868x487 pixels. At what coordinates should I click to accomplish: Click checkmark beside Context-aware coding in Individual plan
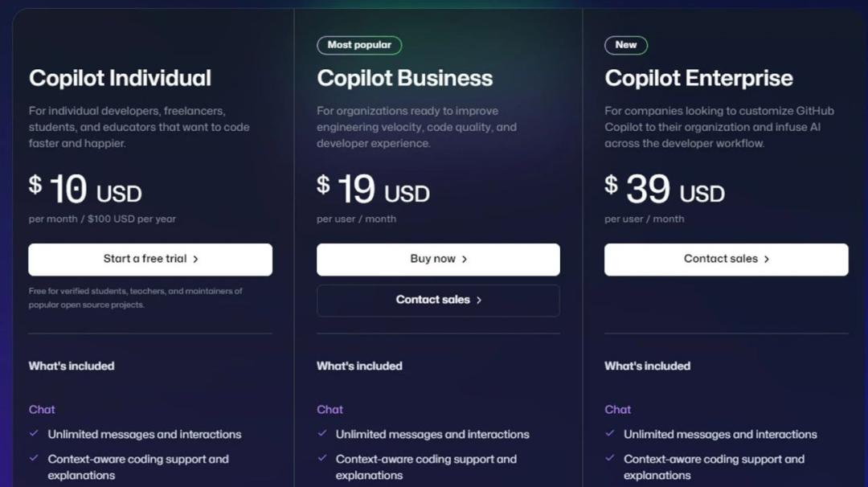(x=34, y=458)
